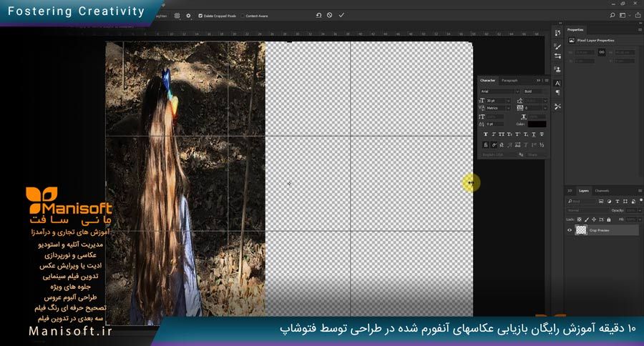Screen dimensions: 644x346
Task: Cancel the current crop operation
Action: (329, 15)
